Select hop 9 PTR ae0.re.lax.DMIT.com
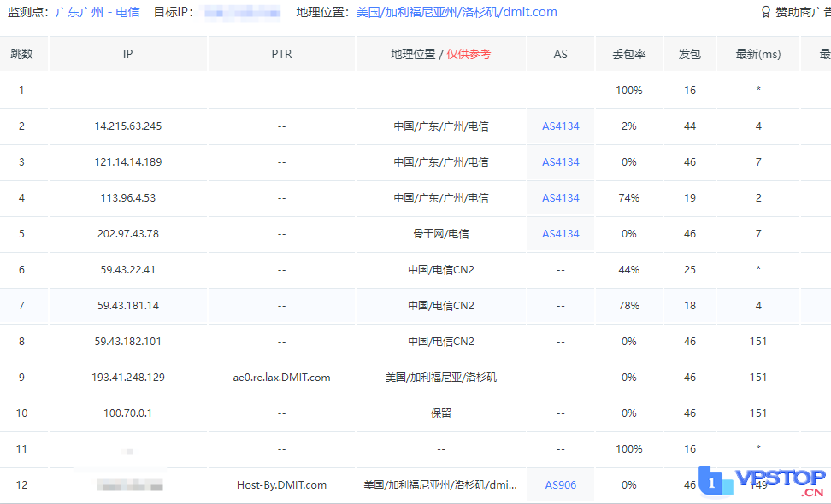Image resolution: width=831 pixels, height=504 pixels. [281, 377]
